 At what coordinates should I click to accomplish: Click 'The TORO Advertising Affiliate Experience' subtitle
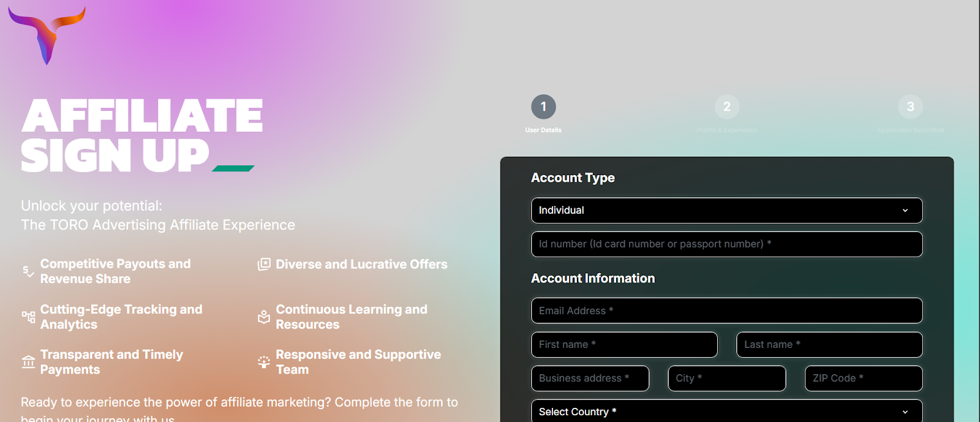(x=158, y=225)
